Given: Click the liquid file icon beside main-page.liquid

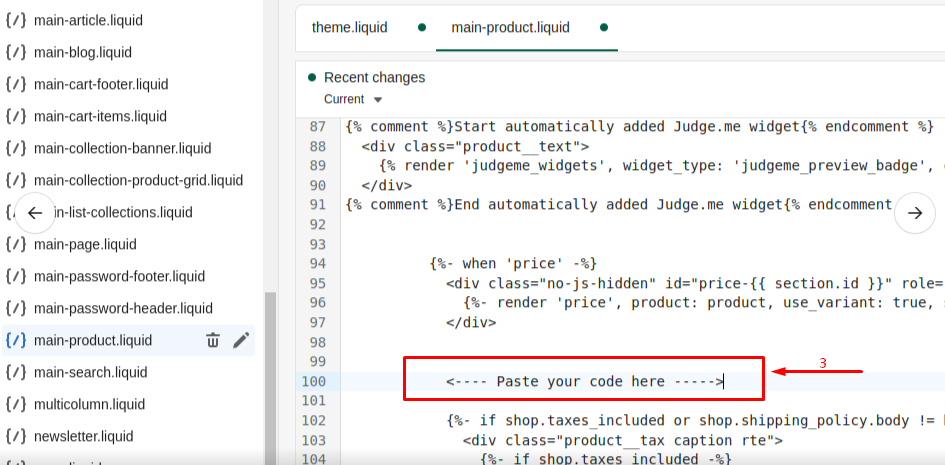Looking at the screenshot, I should tap(16, 245).
